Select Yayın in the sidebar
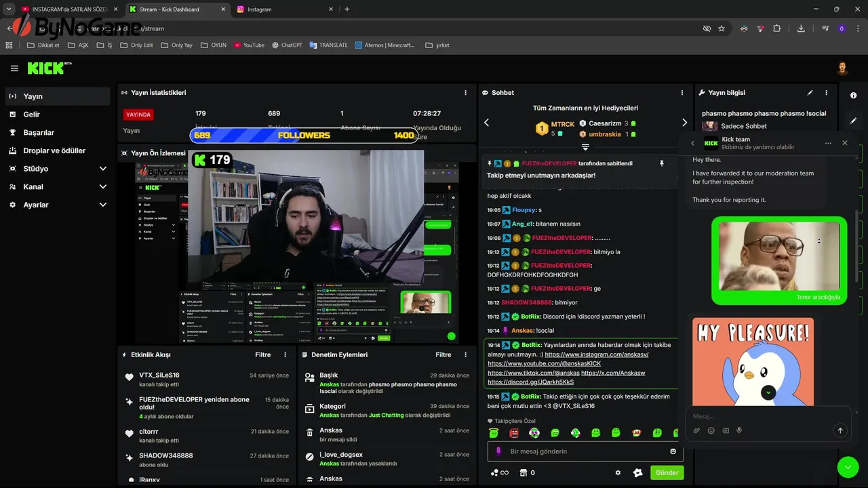 pos(58,96)
